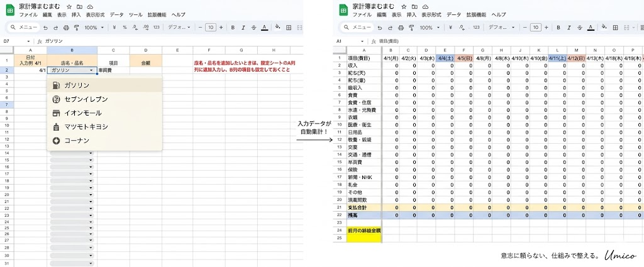The height and width of the screenshot is (267, 644).
Task: Toggle italic in the summary sheet window
Action: click(569, 28)
